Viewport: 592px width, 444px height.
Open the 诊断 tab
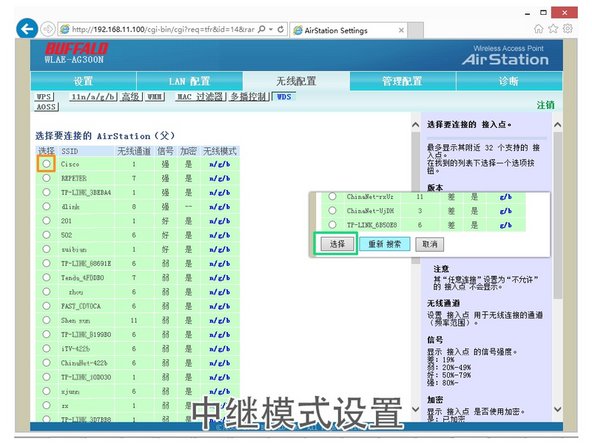tap(509, 81)
